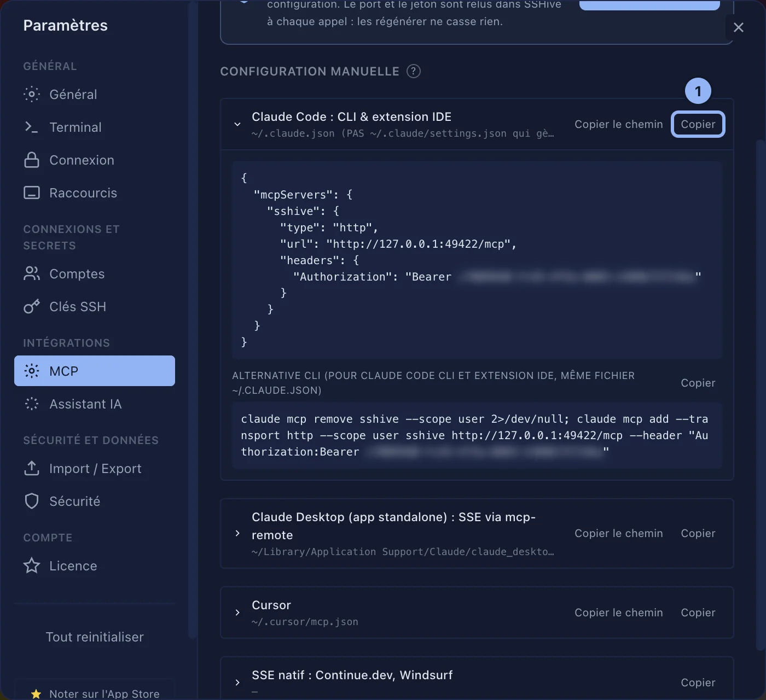Copy the Claude Desktop configuration

(x=698, y=533)
